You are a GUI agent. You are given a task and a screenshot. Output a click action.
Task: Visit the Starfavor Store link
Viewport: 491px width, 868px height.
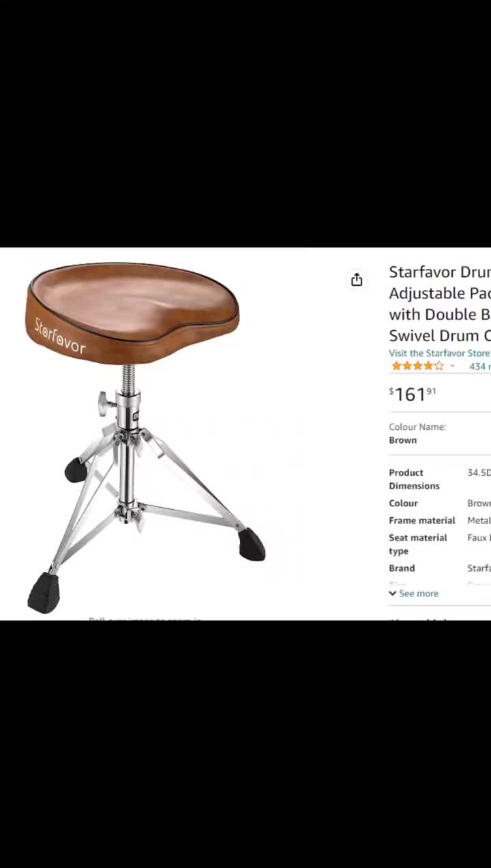tap(439, 353)
